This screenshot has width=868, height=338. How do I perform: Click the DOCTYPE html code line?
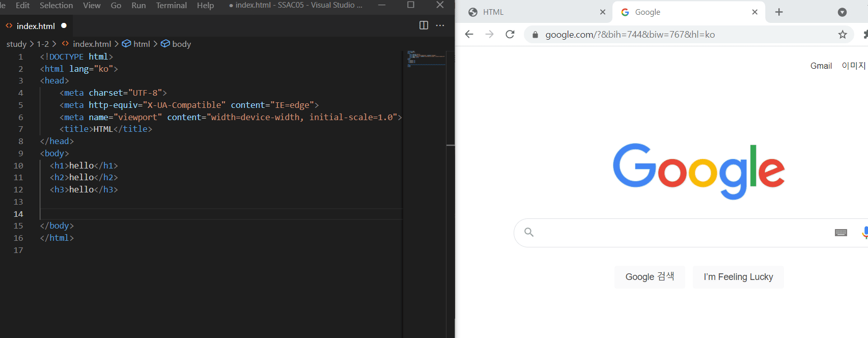click(76, 57)
